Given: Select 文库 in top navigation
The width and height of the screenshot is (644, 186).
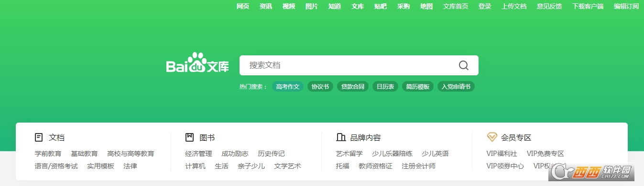Looking at the screenshot, I should (x=358, y=6).
